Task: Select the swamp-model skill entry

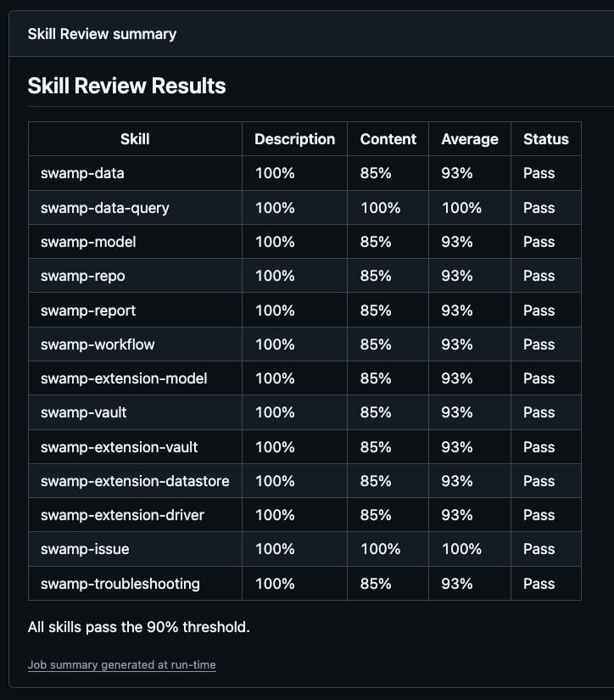Action: click(x=88, y=242)
